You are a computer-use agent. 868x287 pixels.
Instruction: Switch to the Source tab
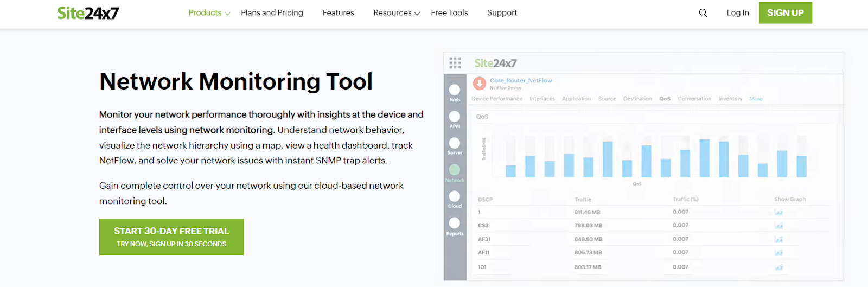click(607, 99)
